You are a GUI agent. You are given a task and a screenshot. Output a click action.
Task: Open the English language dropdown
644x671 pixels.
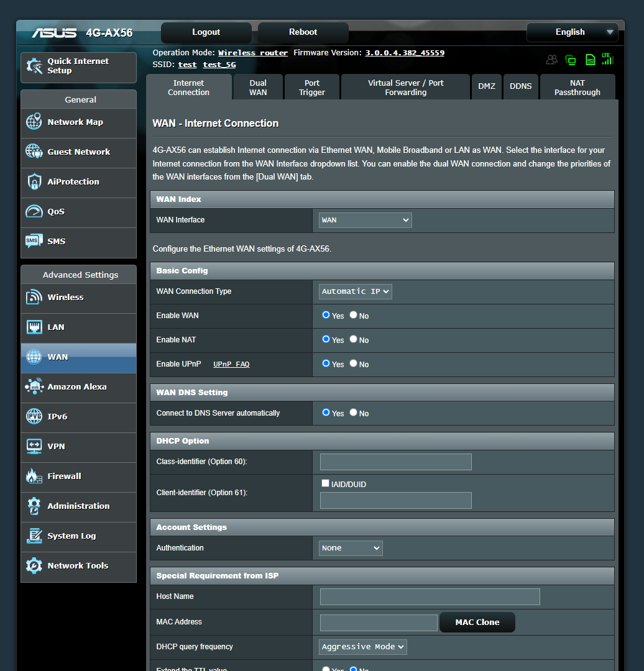573,32
